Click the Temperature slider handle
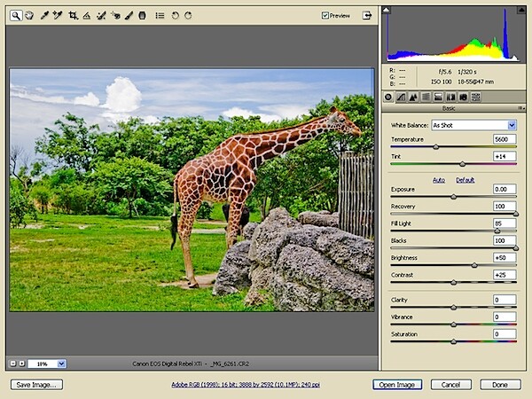The height and width of the screenshot is (399, 532). click(436, 147)
